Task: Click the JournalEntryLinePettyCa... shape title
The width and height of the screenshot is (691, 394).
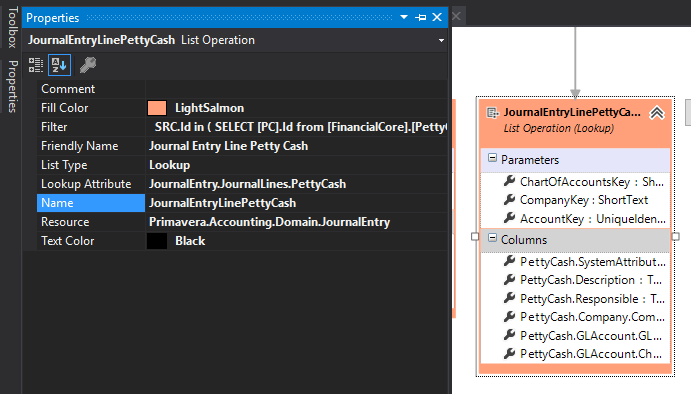Action: (x=572, y=112)
